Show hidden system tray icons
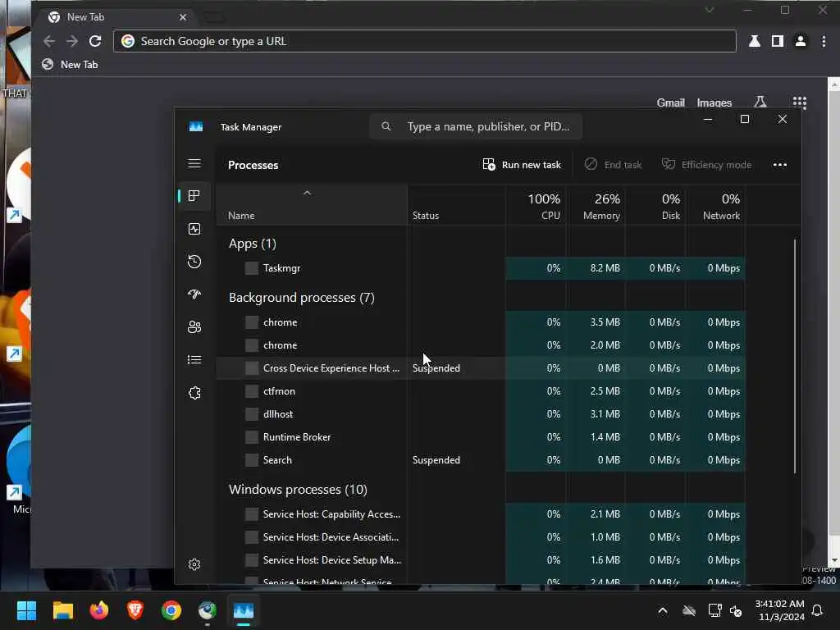 (x=663, y=610)
